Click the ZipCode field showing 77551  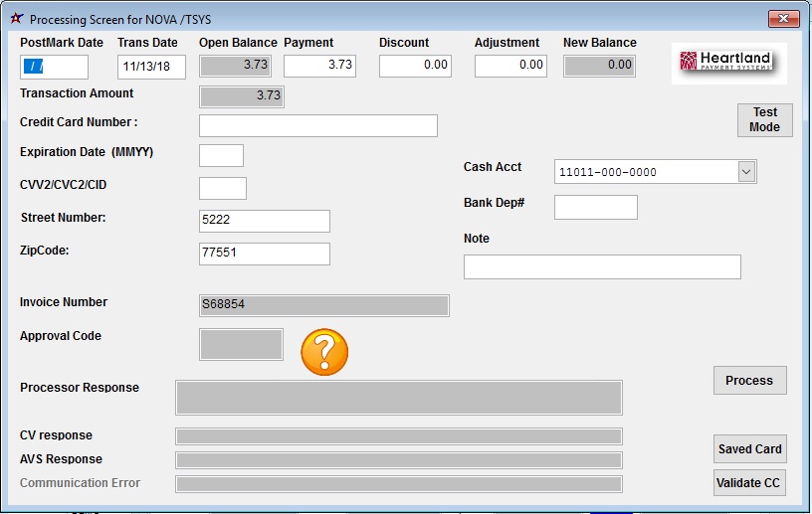[x=264, y=254]
